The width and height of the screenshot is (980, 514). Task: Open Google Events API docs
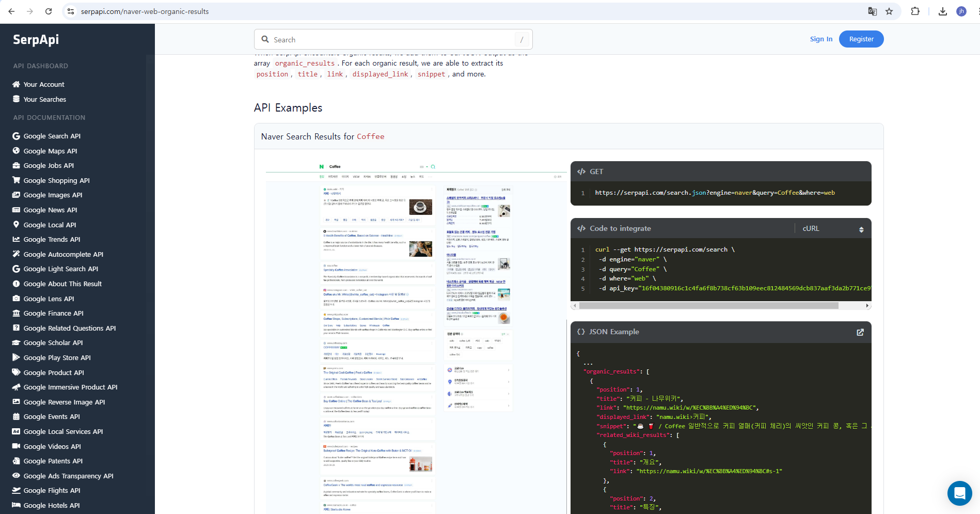pos(52,416)
